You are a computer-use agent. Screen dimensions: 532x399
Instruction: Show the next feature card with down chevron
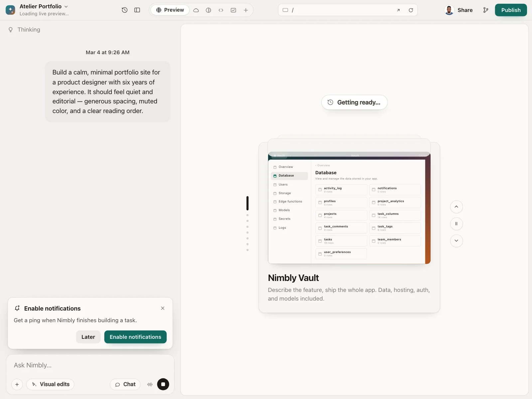pyautogui.click(x=457, y=241)
